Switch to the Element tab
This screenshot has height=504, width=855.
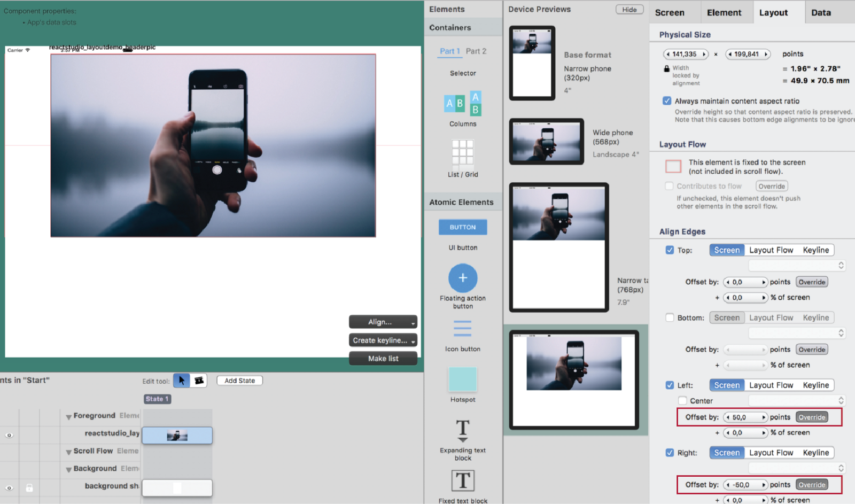pyautogui.click(x=724, y=13)
